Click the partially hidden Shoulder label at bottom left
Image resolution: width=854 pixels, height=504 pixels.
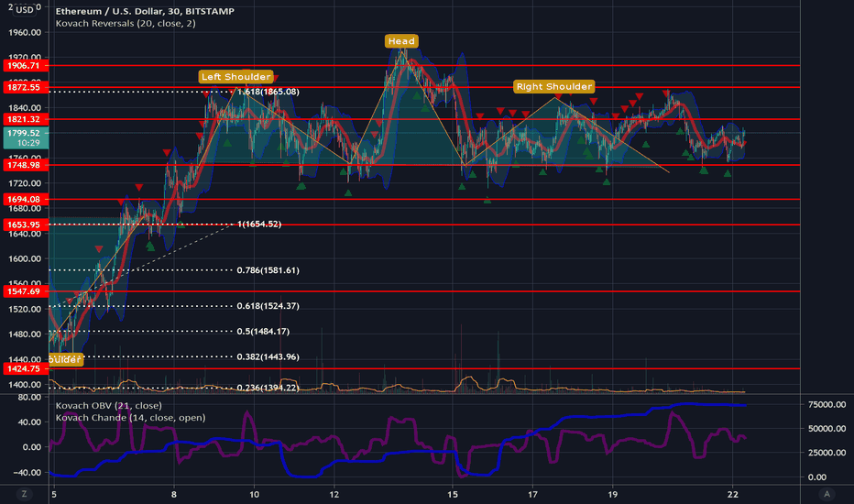coord(65,359)
